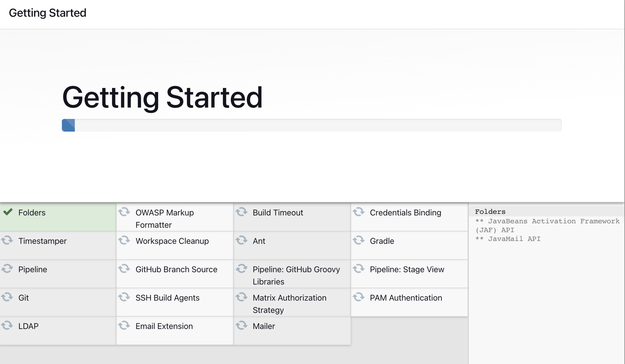
Task: Click the spinner icon next to Workspace Cleanup
Action: 124,241
